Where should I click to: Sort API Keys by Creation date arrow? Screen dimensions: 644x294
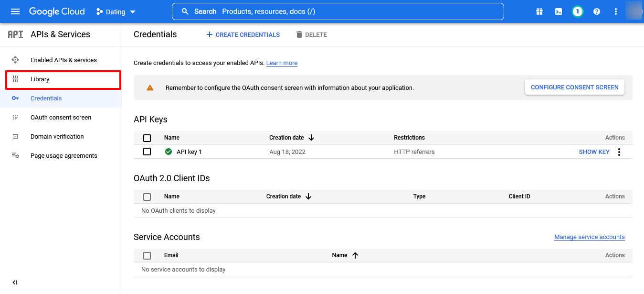coord(311,138)
